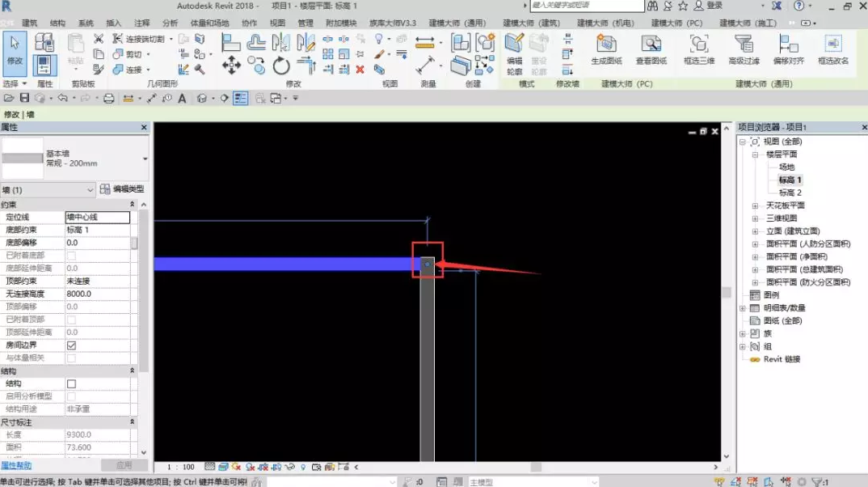Image resolution: width=868 pixels, height=487 pixels.
Task: Expand the Ceiling Plans (天花板平面) tree node
Action: coord(756,205)
